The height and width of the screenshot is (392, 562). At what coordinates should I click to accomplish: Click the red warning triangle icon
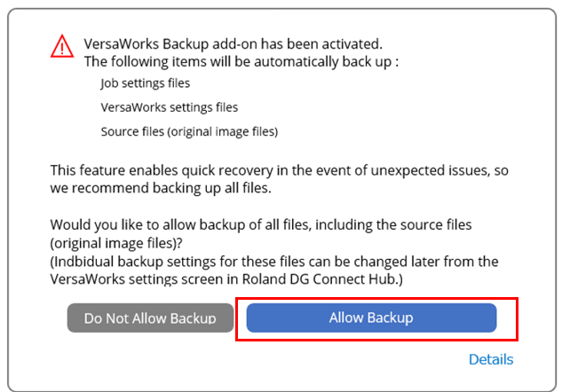coord(61,45)
